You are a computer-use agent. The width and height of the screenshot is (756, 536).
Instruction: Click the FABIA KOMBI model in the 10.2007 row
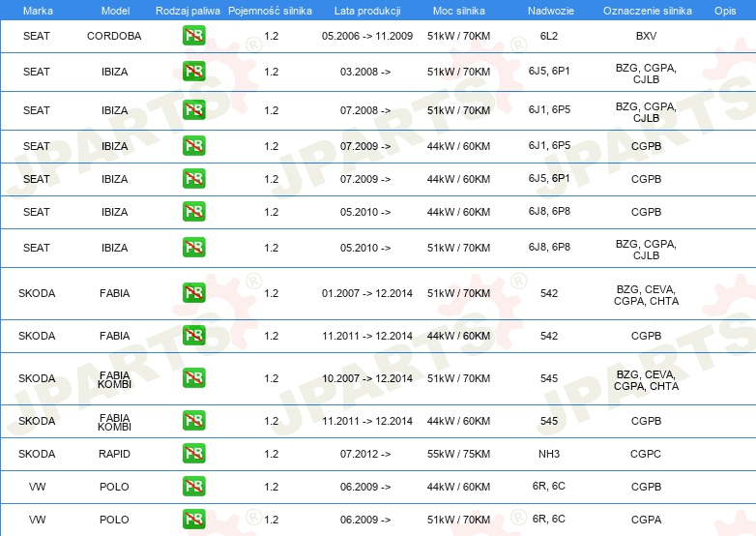[114, 379]
